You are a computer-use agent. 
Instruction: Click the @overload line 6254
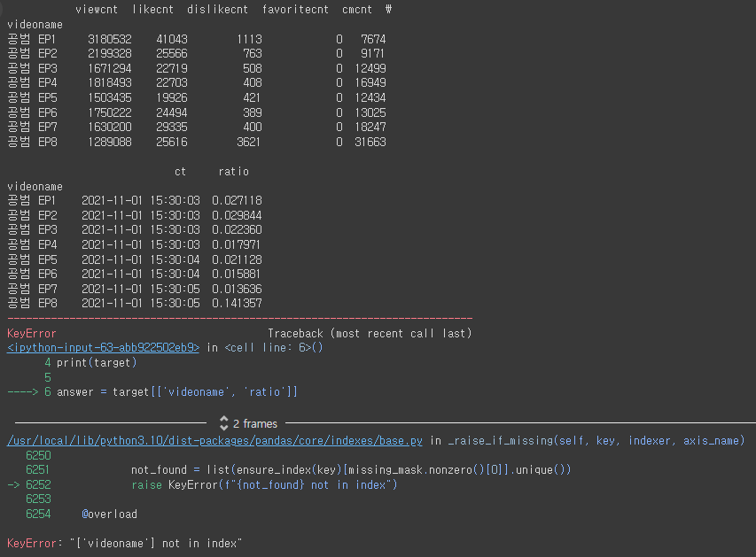109,514
